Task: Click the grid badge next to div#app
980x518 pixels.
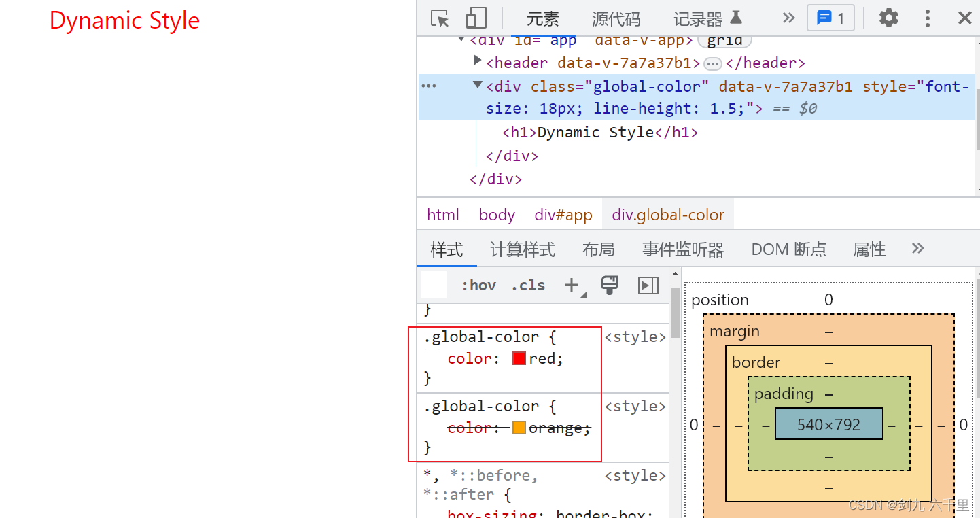Action: 724,40
